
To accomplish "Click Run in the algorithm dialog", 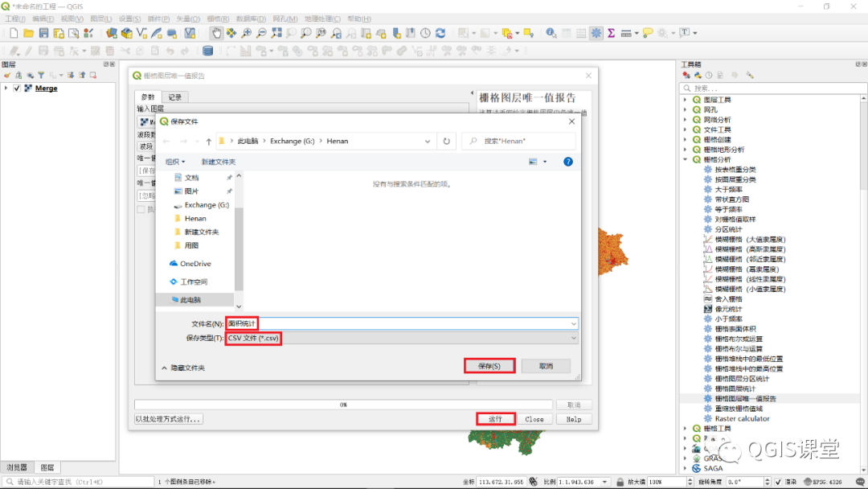I will pyautogui.click(x=495, y=419).
